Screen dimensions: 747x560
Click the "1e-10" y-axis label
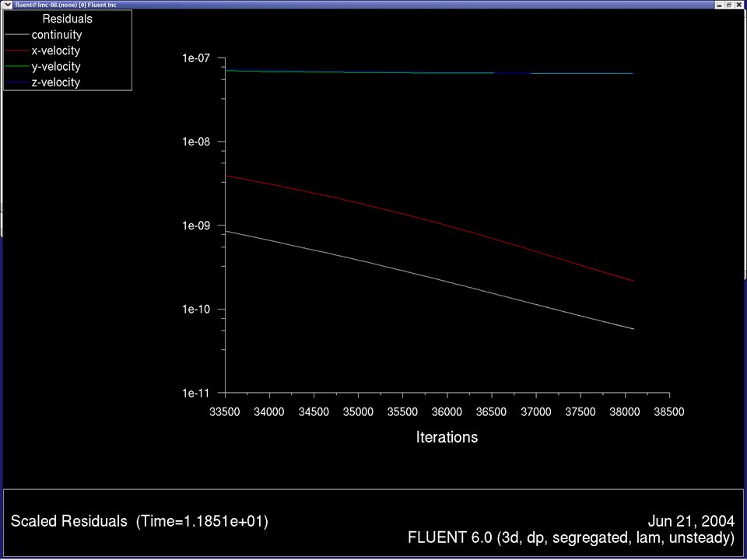click(x=196, y=310)
